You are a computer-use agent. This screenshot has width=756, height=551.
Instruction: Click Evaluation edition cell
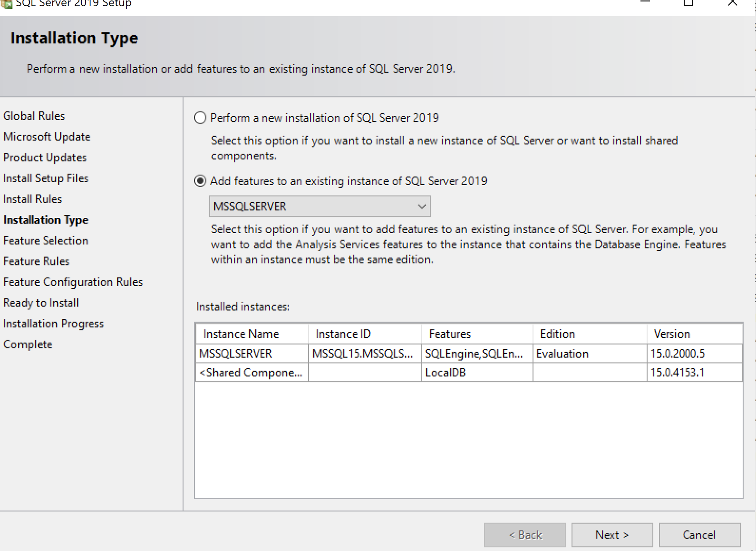click(x=590, y=354)
